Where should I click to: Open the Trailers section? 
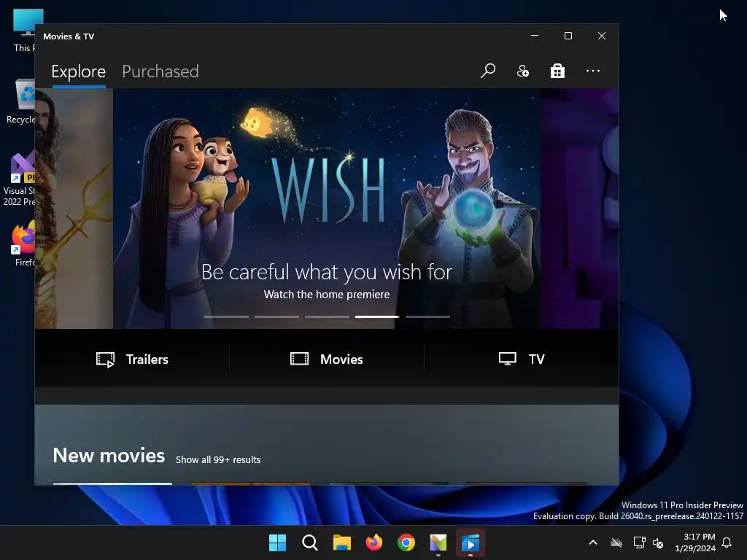pos(132,359)
